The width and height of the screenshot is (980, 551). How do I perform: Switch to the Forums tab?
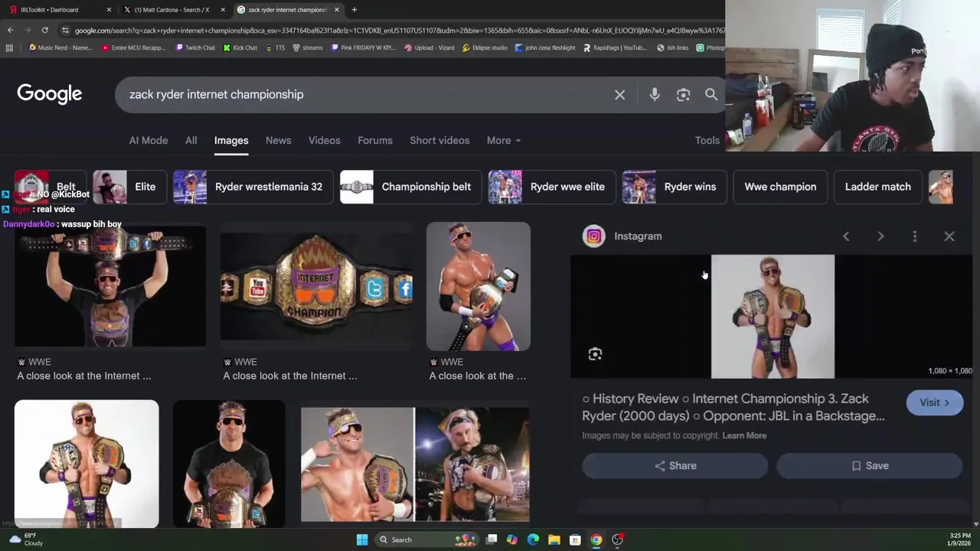click(x=375, y=140)
